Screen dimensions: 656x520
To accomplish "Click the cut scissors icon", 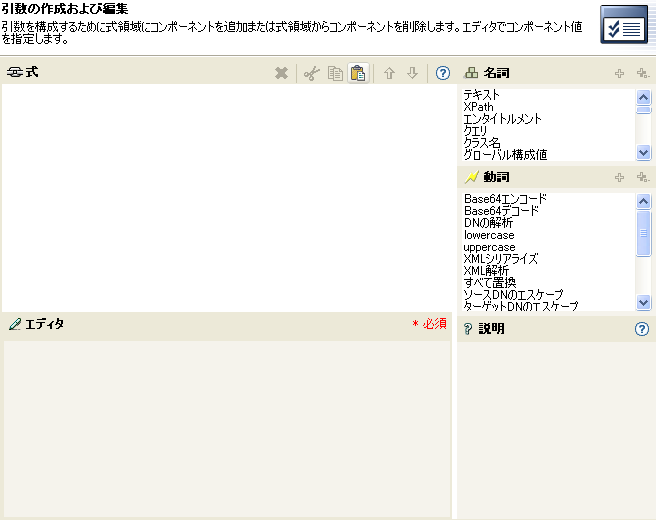I will tap(312, 73).
